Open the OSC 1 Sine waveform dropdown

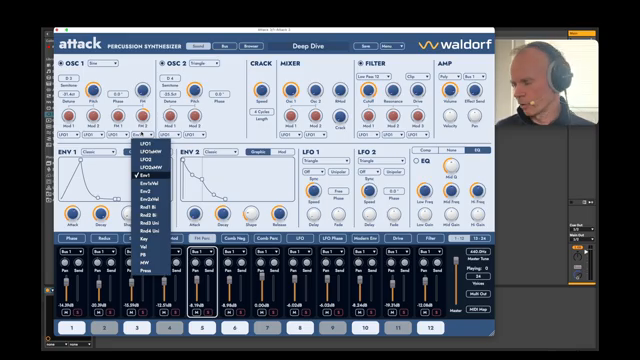point(103,63)
